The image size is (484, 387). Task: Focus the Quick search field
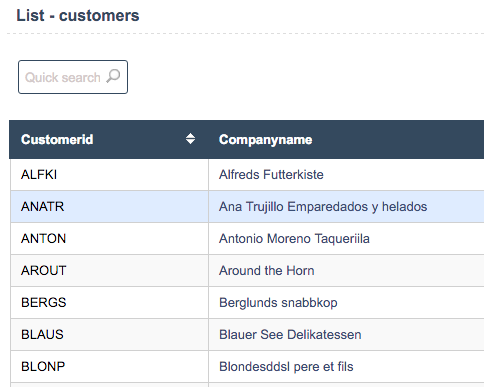pos(73,77)
